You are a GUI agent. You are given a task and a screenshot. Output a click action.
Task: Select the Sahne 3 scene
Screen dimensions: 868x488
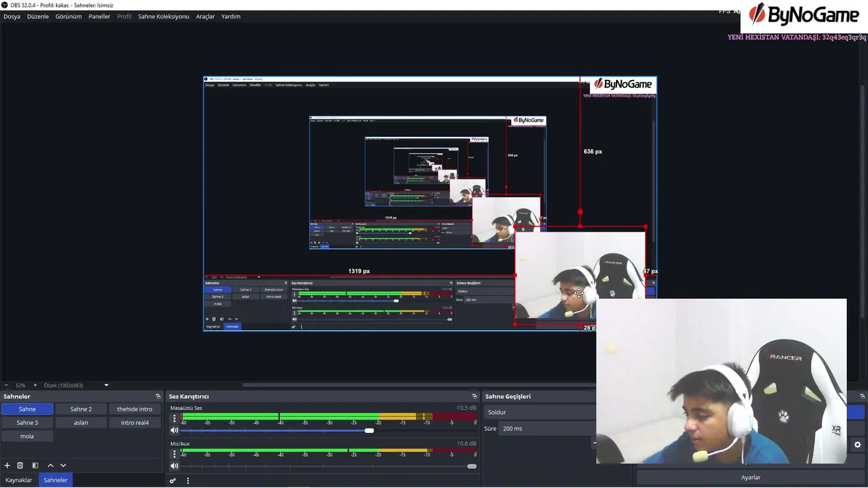click(x=27, y=422)
